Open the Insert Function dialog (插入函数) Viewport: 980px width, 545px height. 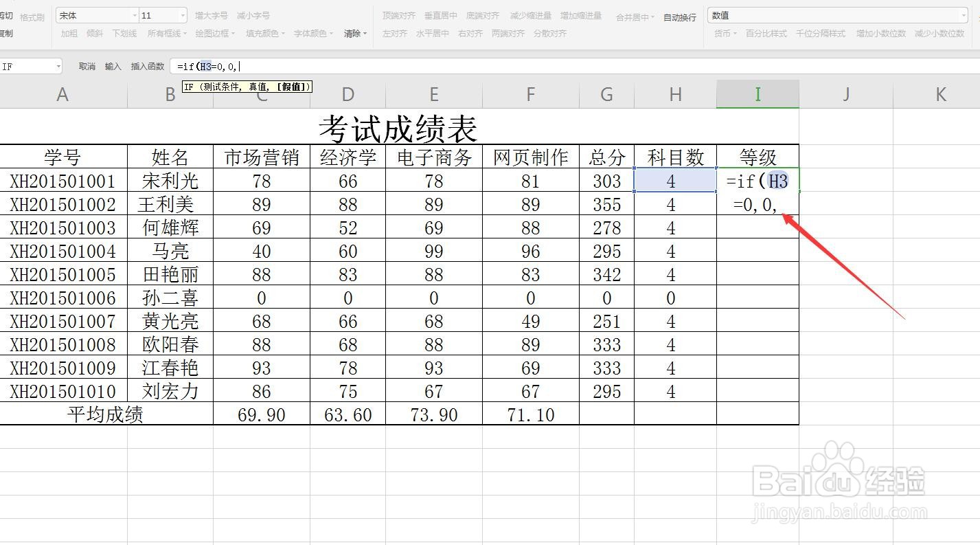click(x=148, y=66)
